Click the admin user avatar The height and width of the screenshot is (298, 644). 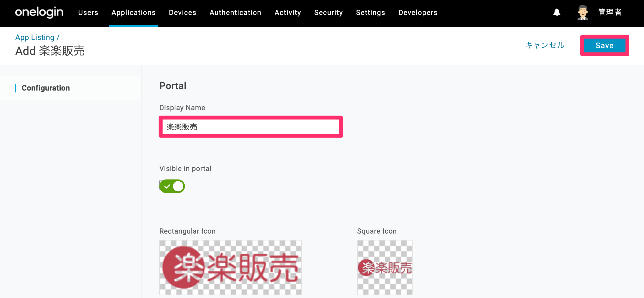coord(583,13)
